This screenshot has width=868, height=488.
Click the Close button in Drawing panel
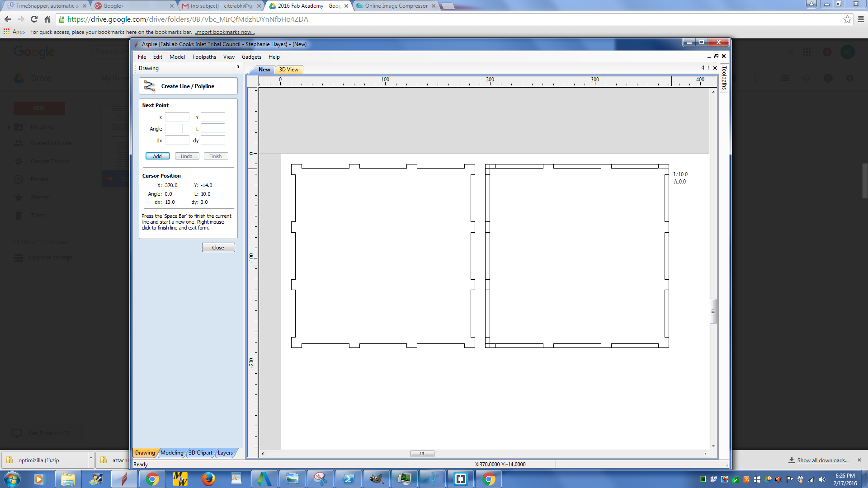click(218, 248)
